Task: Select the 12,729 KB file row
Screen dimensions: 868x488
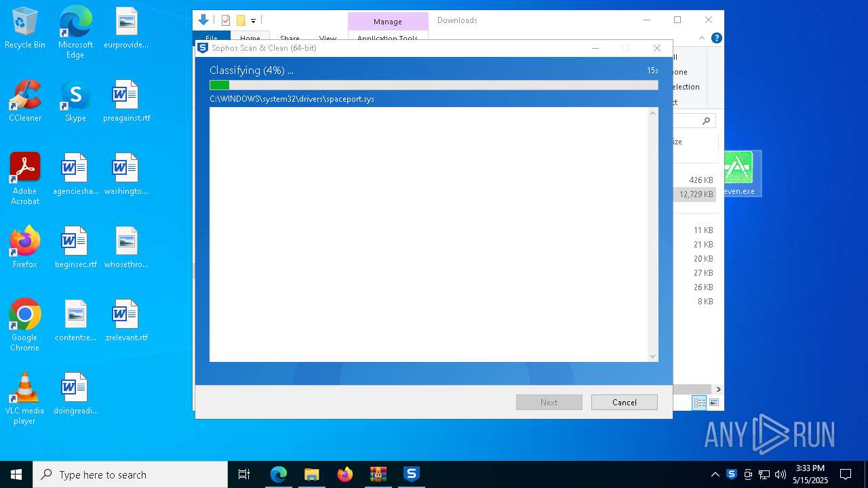Action: pos(695,194)
